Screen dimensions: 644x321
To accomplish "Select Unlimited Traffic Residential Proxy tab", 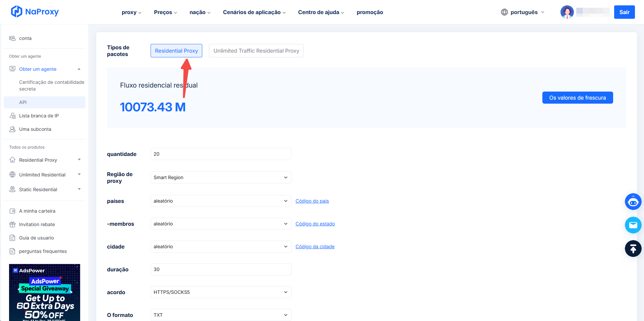I will [x=256, y=51].
